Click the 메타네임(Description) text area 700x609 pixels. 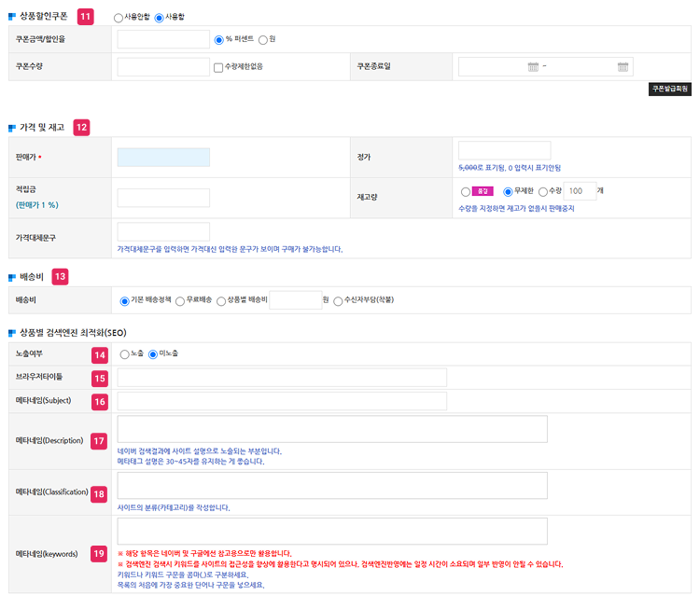click(x=332, y=429)
